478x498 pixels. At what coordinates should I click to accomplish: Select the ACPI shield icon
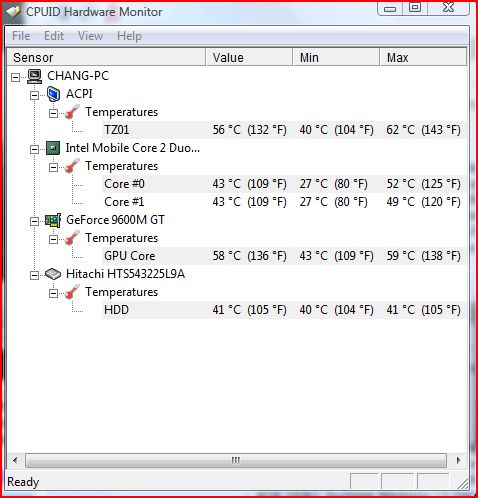[53, 94]
